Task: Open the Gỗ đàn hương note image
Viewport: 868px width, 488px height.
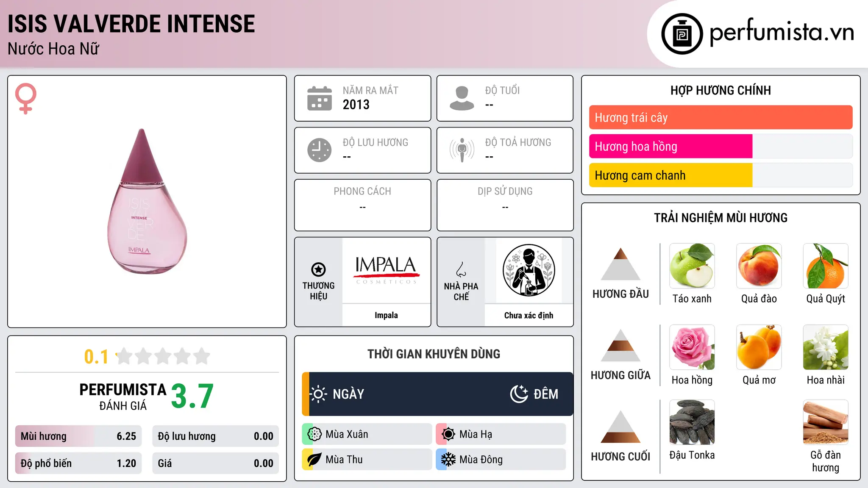Action: point(826,422)
